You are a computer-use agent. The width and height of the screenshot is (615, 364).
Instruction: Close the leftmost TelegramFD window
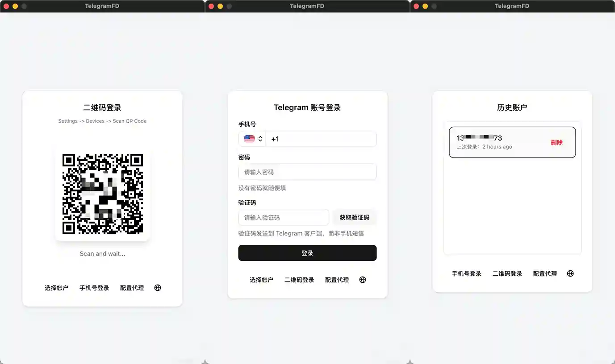[x=6, y=6]
